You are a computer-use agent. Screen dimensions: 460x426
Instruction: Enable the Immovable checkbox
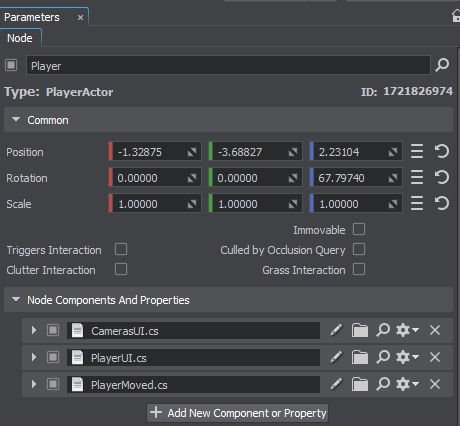[359, 230]
